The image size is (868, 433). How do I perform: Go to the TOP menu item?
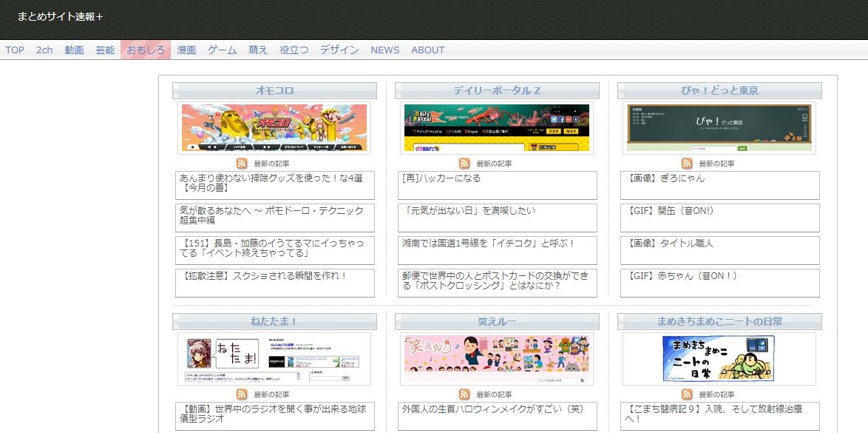tap(15, 50)
